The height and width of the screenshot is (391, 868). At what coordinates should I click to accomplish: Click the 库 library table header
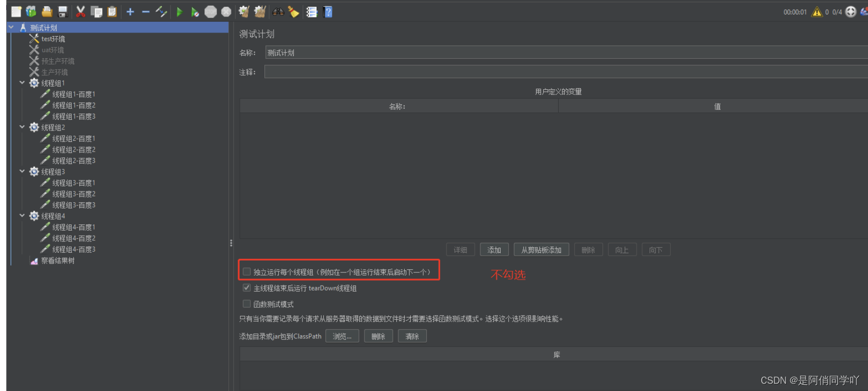[x=554, y=354]
